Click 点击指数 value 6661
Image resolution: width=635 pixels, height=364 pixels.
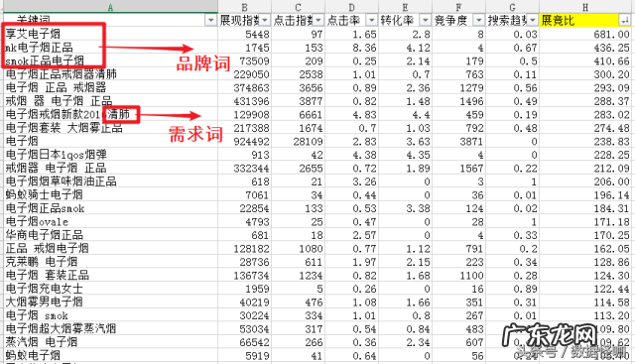[x=311, y=115]
